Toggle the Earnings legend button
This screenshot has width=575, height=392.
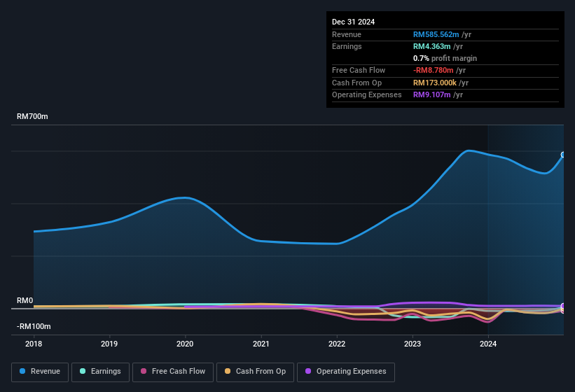(100, 372)
